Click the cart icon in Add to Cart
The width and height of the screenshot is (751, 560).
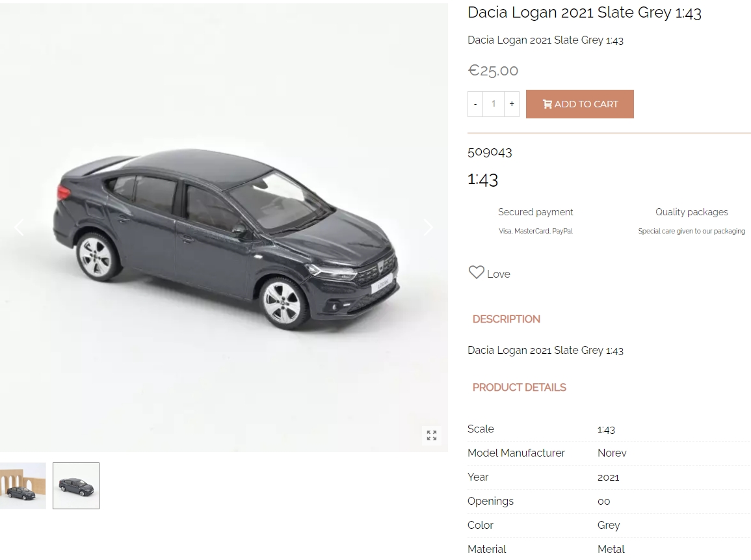[547, 104]
